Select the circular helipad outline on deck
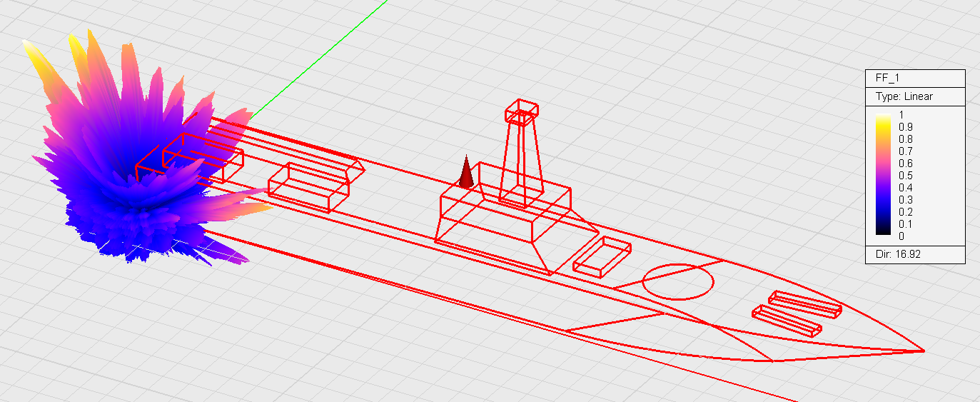 [x=677, y=281]
